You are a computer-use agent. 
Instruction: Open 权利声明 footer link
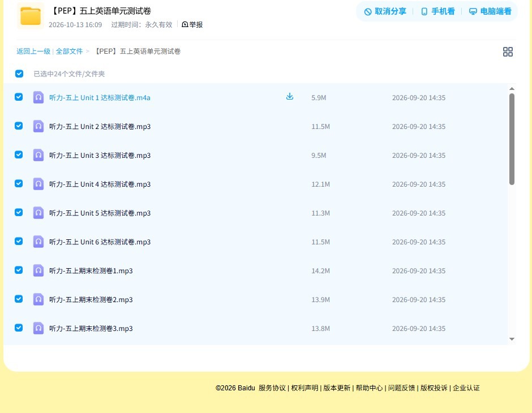pos(304,388)
